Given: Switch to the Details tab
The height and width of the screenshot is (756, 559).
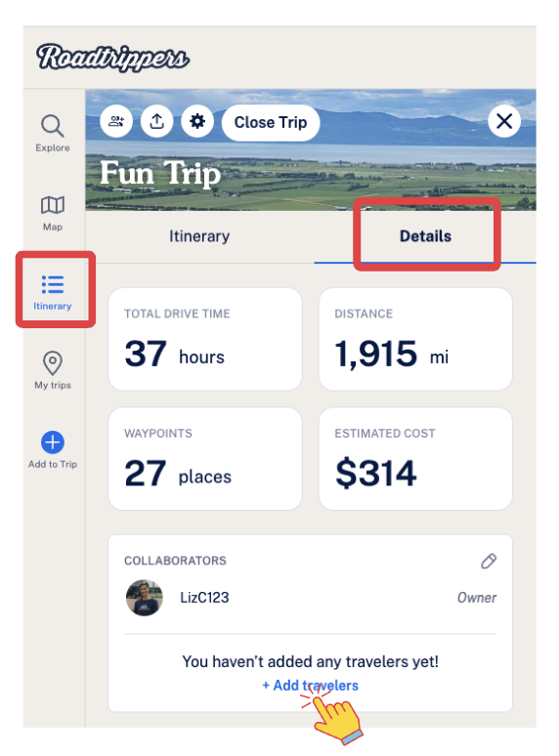Looking at the screenshot, I should tap(425, 236).
